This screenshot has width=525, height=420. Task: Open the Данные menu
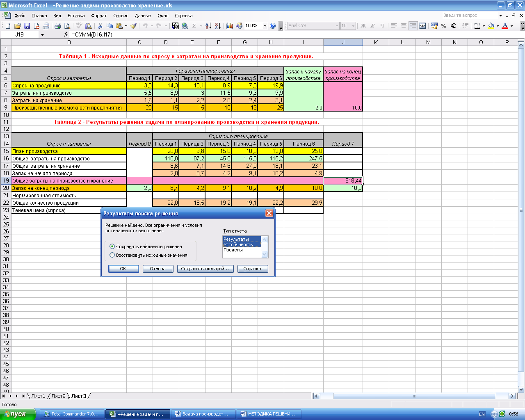click(x=143, y=16)
